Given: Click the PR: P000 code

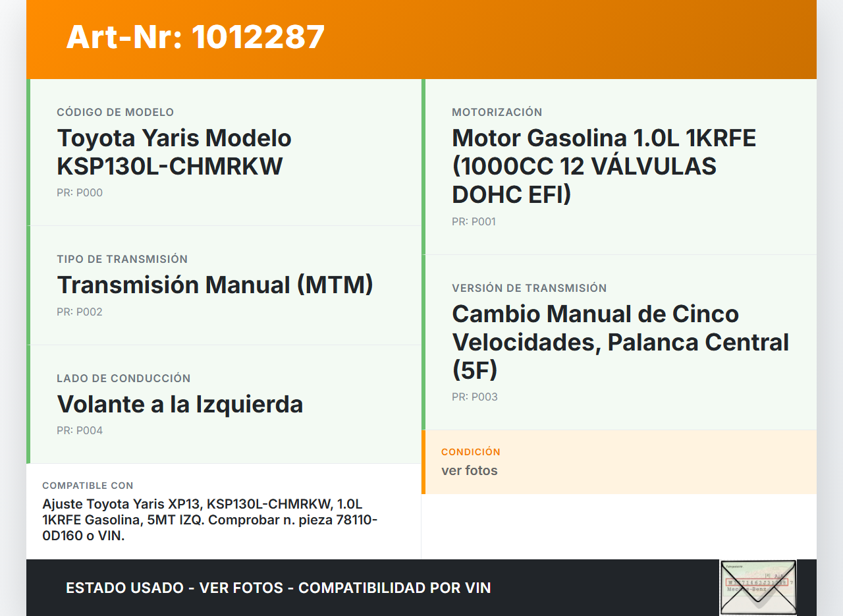Looking at the screenshot, I should pos(80,193).
